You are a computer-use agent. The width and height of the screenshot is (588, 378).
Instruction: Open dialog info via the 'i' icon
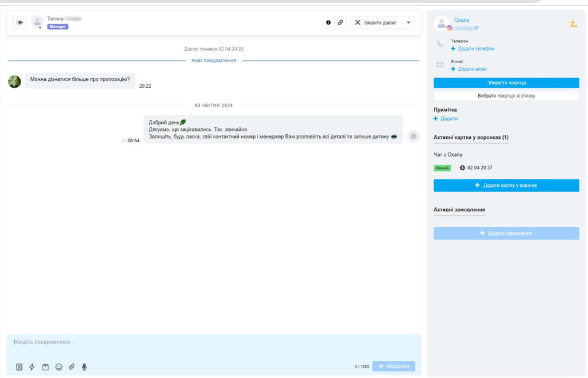point(328,22)
